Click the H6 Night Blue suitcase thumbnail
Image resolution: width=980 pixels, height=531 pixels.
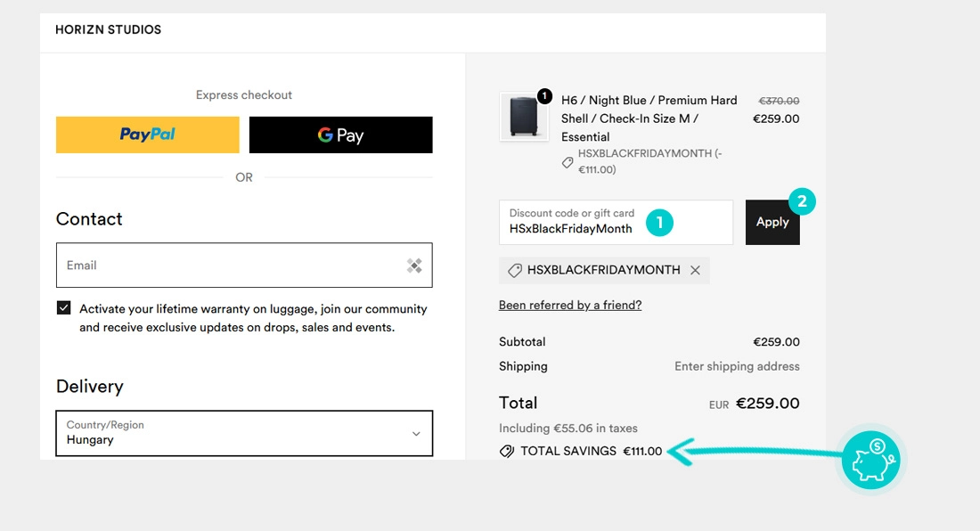click(x=524, y=118)
